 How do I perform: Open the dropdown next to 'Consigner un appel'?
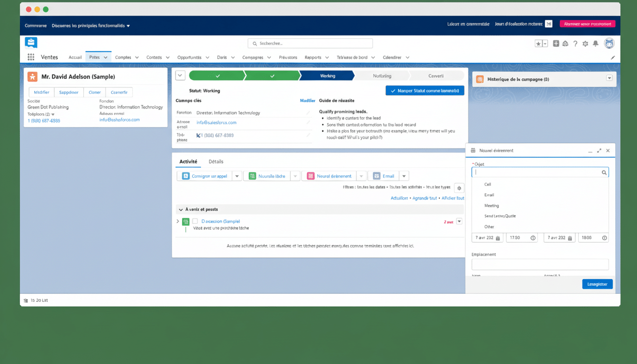coord(237,175)
